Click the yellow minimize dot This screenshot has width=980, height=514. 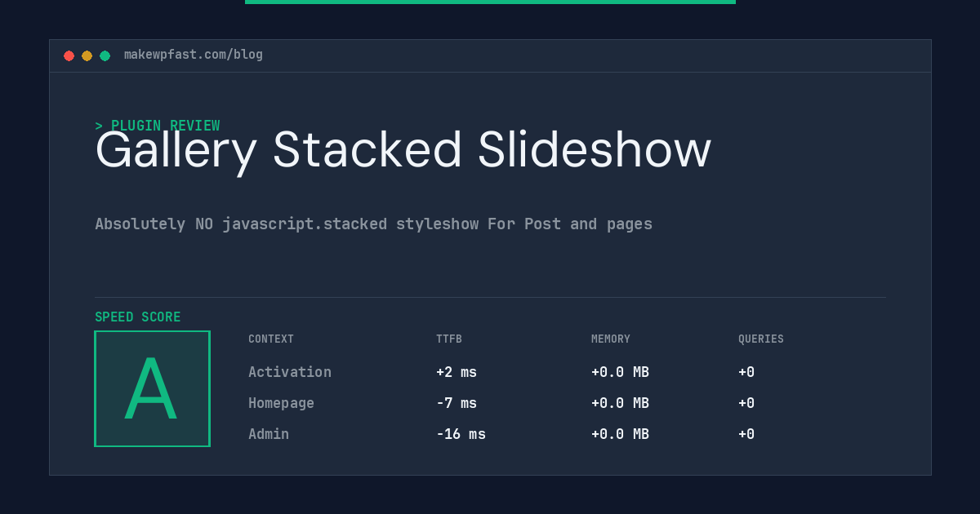pos(87,55)
